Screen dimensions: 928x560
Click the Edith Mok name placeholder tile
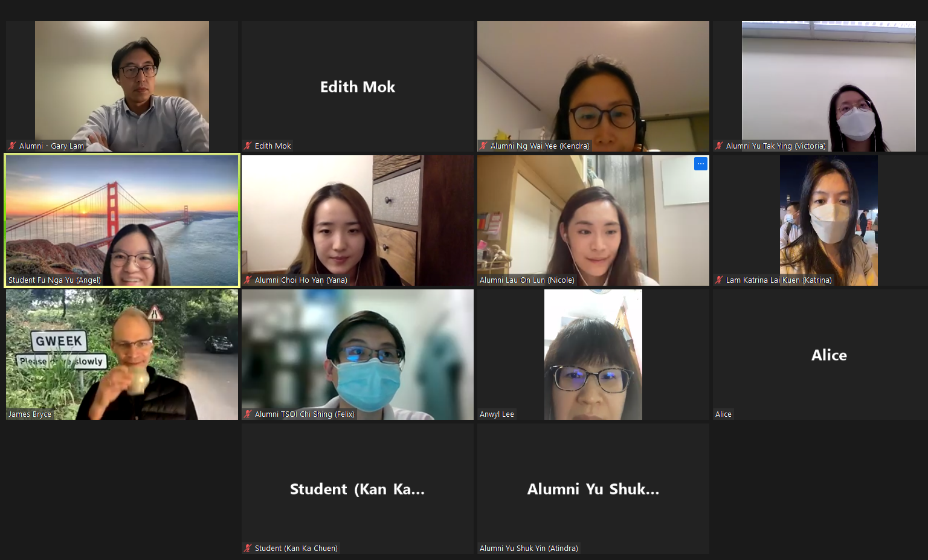[358, 86]
